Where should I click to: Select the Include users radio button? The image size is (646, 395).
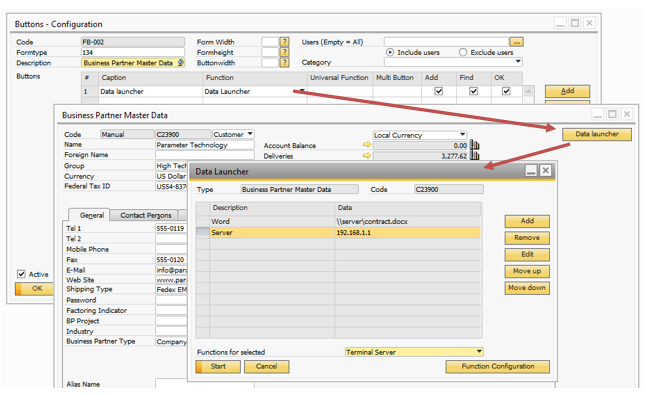click(x=390, y=52)
